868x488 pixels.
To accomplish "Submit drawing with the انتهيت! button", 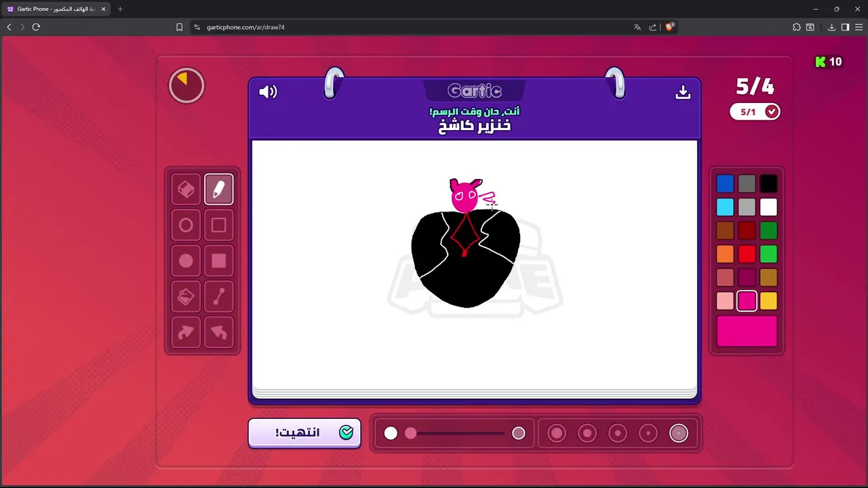I will 304,432.
